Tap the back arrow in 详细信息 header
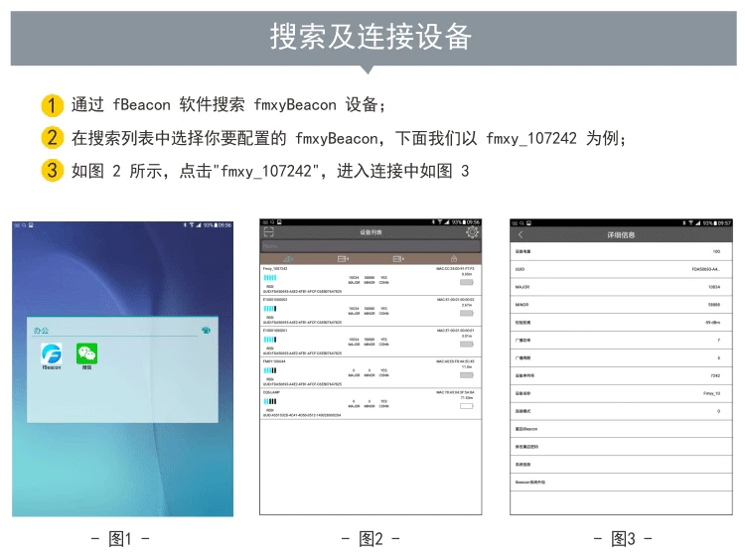The width and height of the screenshot is (745, 560). 521,234
